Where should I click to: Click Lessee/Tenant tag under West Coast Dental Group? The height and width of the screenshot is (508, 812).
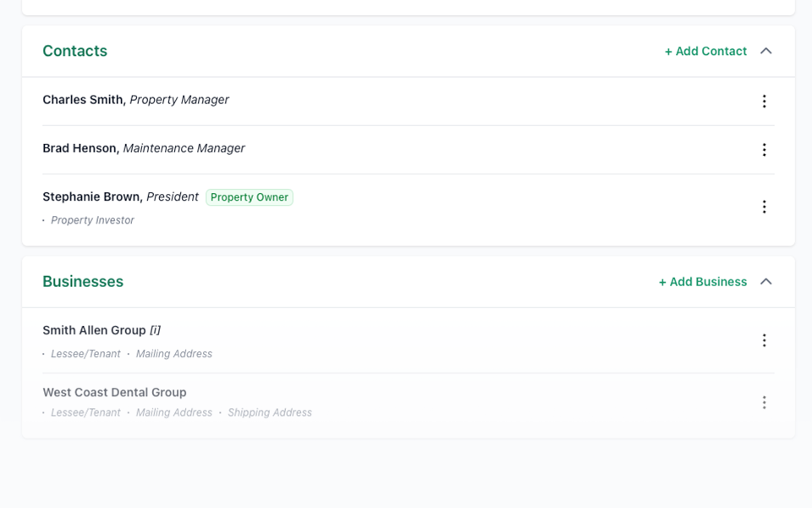pyautogui.click(x=85, y=412)
